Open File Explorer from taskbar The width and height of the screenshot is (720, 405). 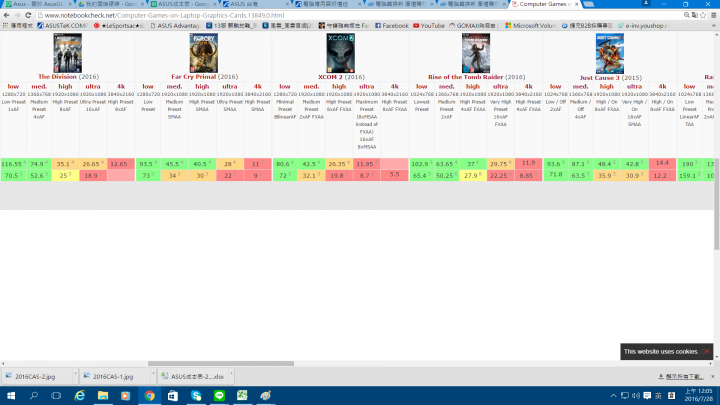coord(103,395)
